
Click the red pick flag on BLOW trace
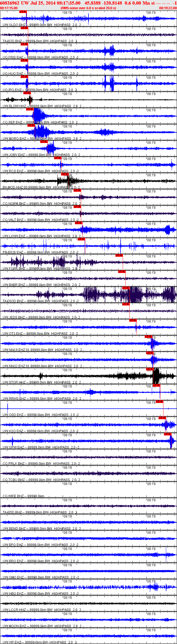(x=27, y=93)
